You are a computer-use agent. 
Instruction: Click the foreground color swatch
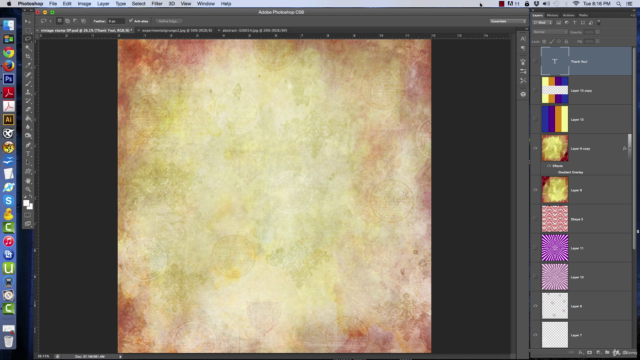26,203
